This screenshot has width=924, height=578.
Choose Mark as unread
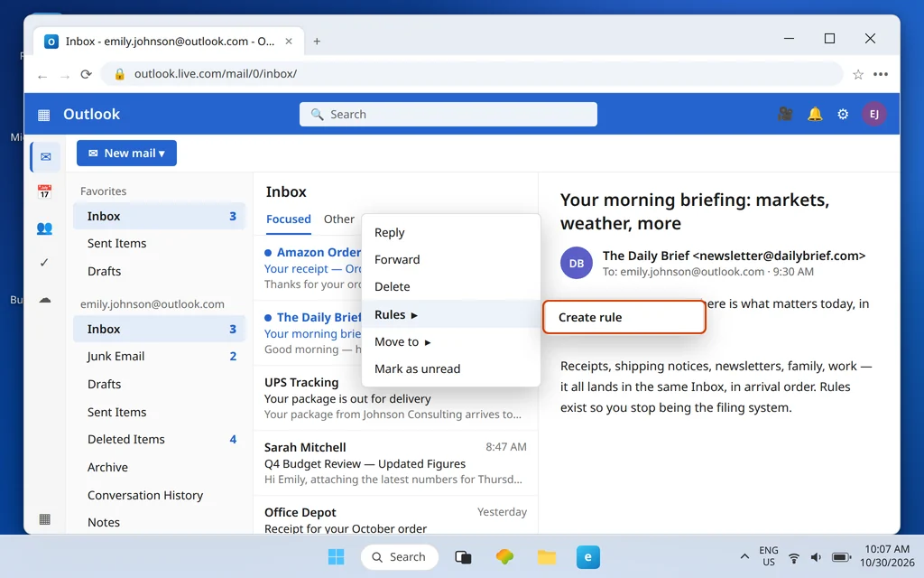click(451, 369)
